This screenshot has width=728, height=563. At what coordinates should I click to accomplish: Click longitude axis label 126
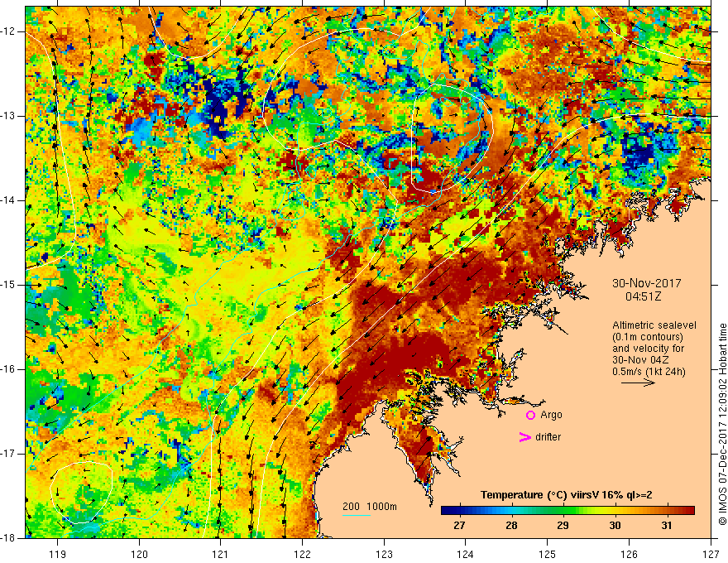pyautogui.click(x=629, y=554)
